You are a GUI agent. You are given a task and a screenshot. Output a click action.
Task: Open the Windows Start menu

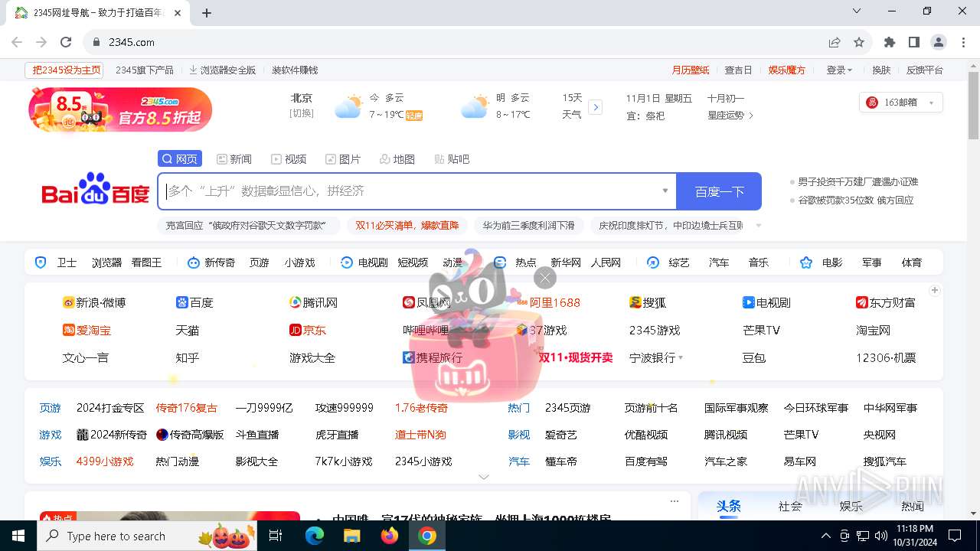pyautogui.click(x=18, y=536)
